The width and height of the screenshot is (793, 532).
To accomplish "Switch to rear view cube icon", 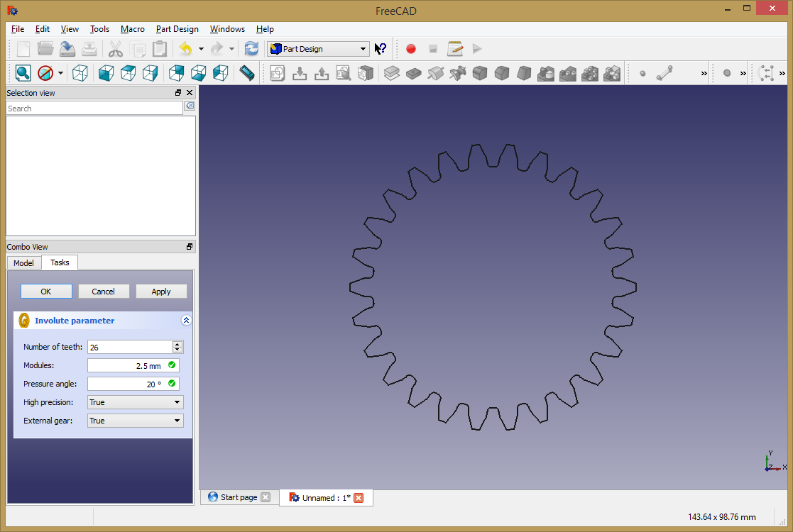I will tap(177, 73).
